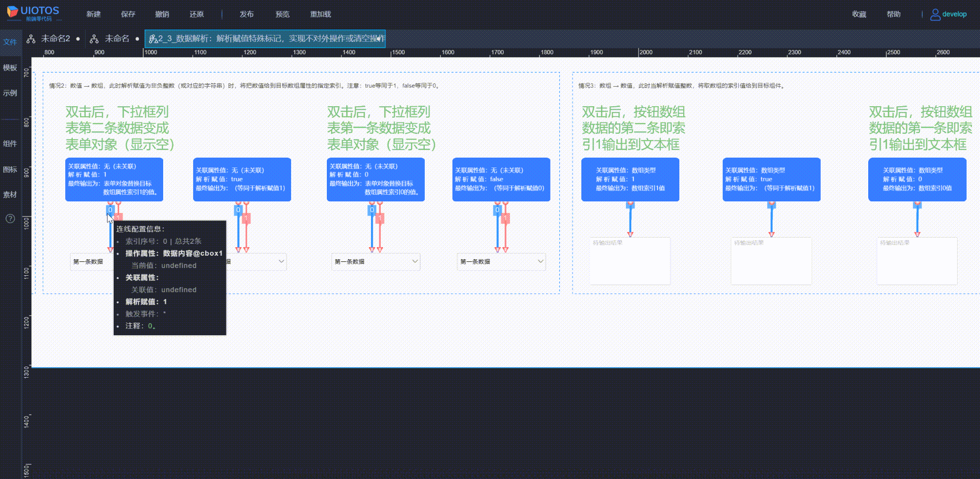Click 发布 in the top menu

246,14
